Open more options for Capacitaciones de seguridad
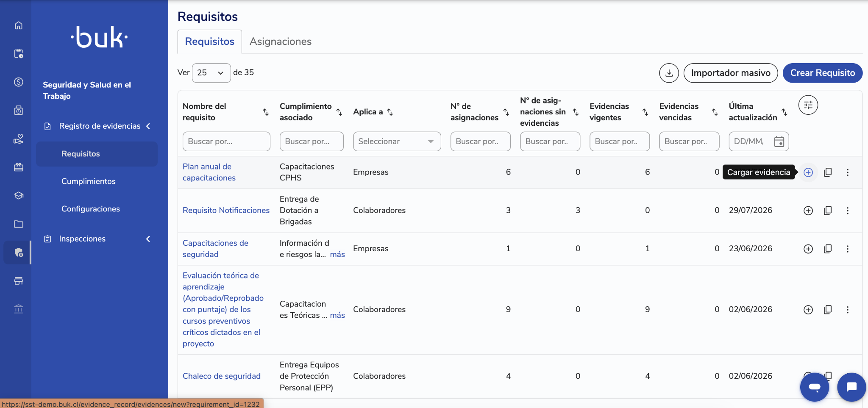Image resolution: width=868 pixels, height=408 pixels. pos(848,249)
